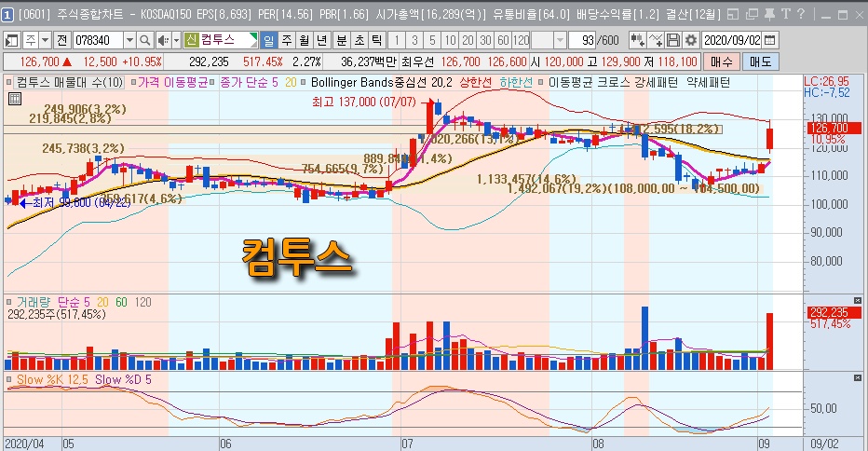Choose the 5 interval button

[x=432, y=40]
